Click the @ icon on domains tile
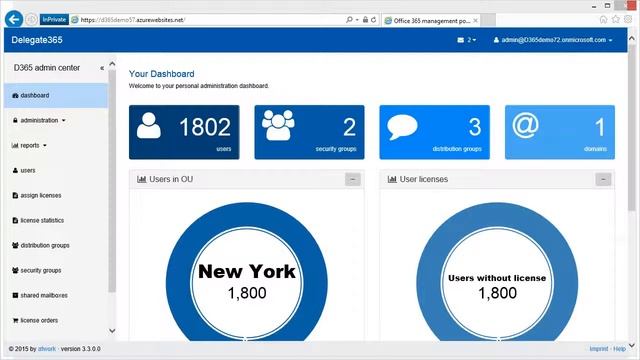Screen dimensions: 640x360 coord(525,125)
